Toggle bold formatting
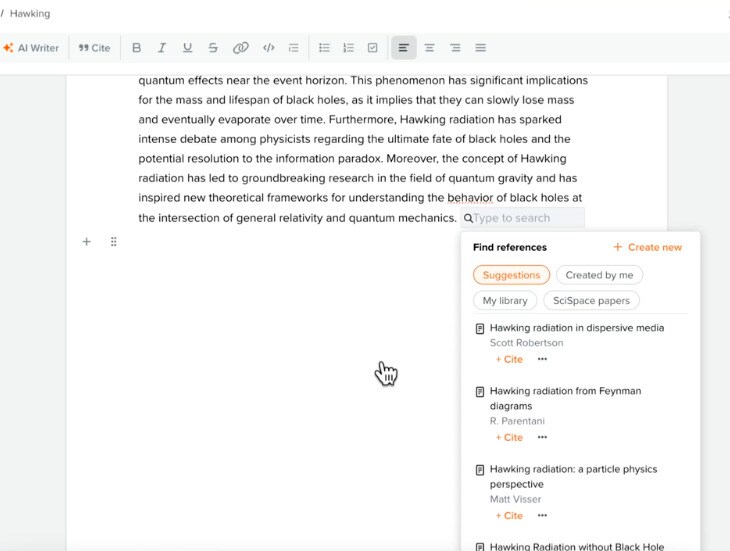This screenshot has width=730, height=551. tap(136, 48)
